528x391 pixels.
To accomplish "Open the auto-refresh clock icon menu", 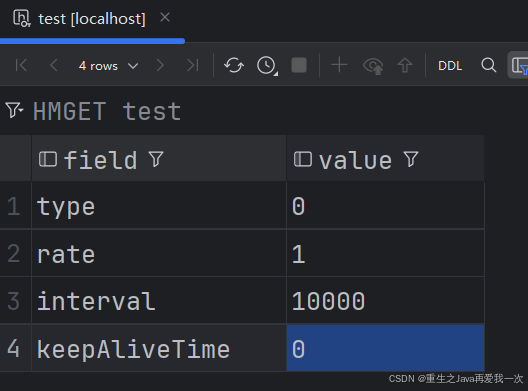I will 267,65.
